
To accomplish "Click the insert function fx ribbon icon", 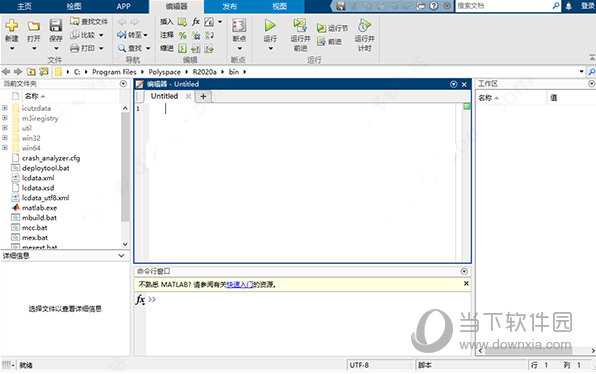I will click(196, 22).
